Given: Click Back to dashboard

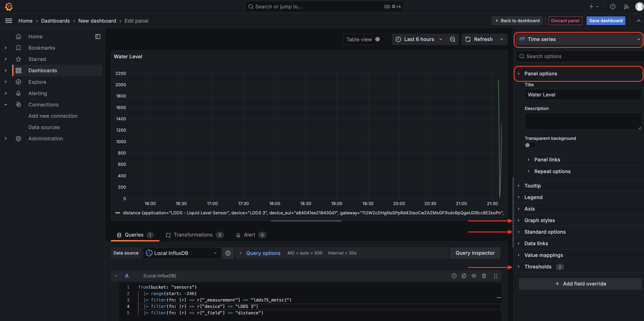Looking at the screenshot, I should click(x=517, y=20).
